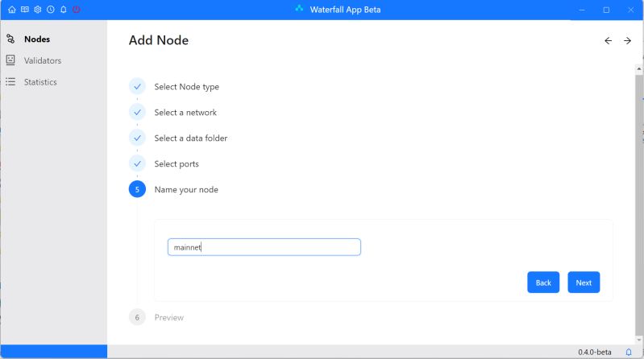Go forward with the right arrow icon
644x359 pixels.
pos(627,40)
